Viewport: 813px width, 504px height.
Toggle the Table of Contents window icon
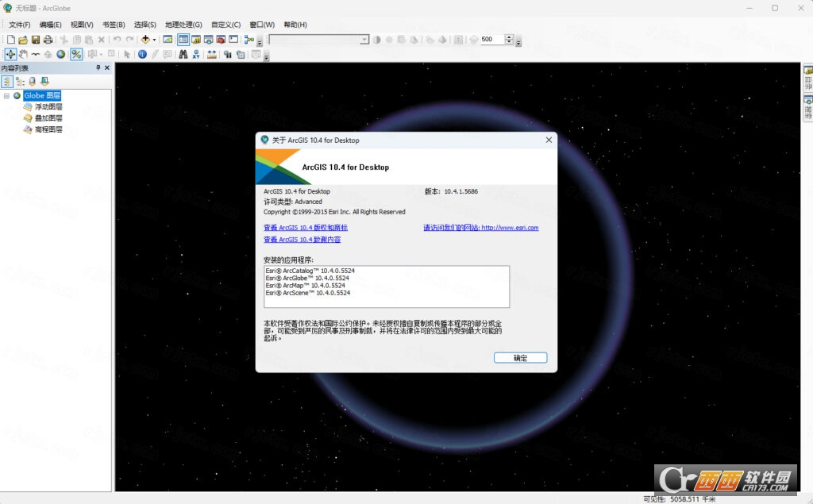coord(183,40)
